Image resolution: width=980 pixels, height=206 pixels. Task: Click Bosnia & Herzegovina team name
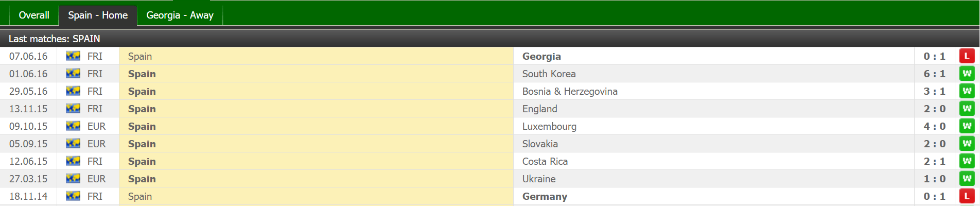tap(570, 91)
